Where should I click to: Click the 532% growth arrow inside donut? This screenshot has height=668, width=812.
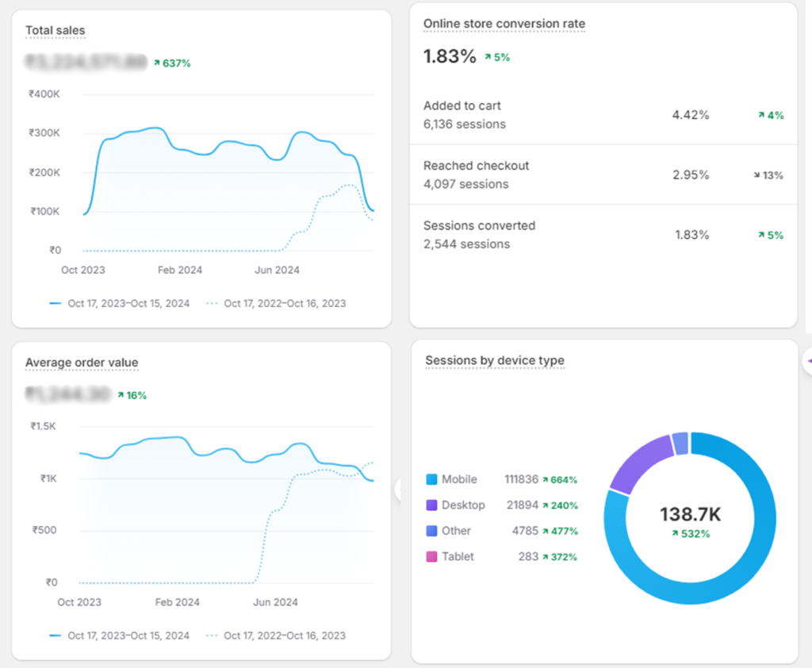coord(675,534)
